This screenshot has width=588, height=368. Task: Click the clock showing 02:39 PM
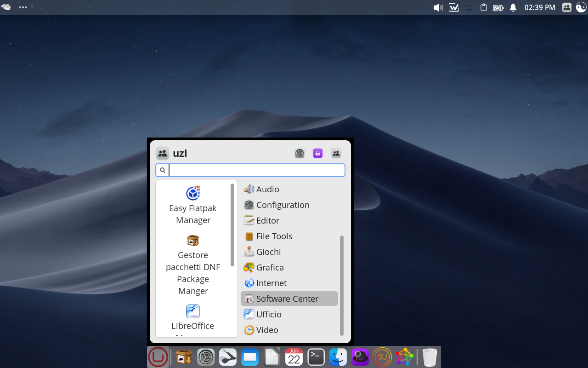pos(540,7)
